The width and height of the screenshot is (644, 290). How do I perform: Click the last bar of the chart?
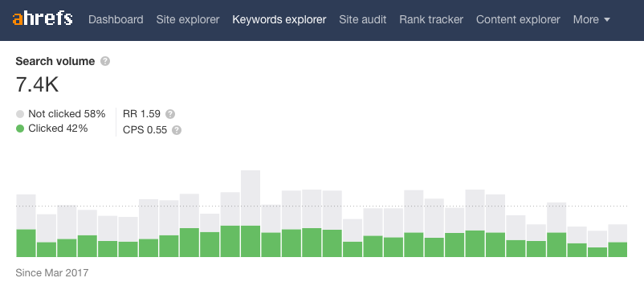pos(618,241)
